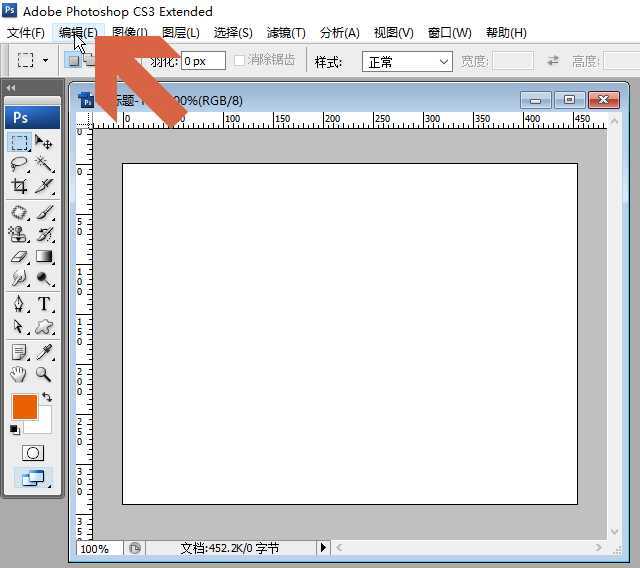Toggle Quick Mask mode button
This screenshot has height=568, width=640.
[33, 453]
